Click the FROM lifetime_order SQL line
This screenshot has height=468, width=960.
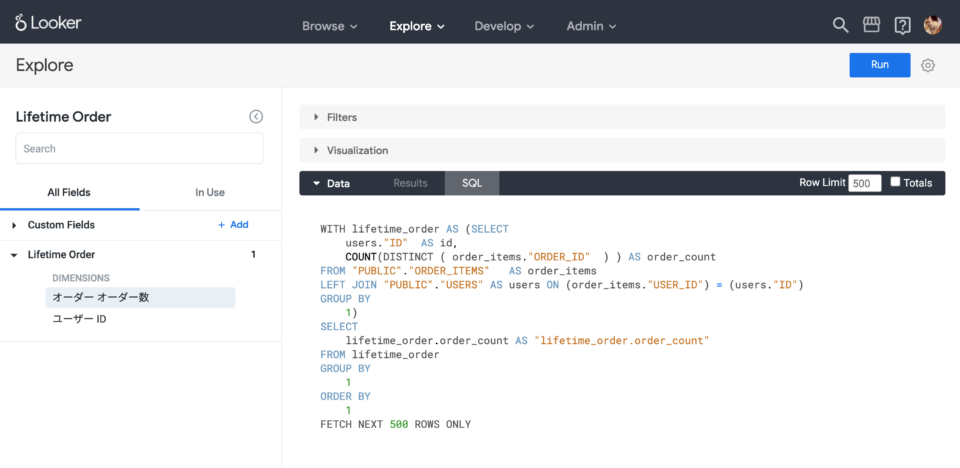click(380, 355)
